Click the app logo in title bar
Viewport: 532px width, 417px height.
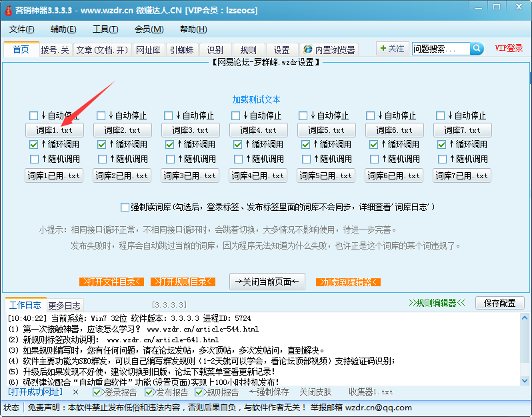(x=8, y=10)
